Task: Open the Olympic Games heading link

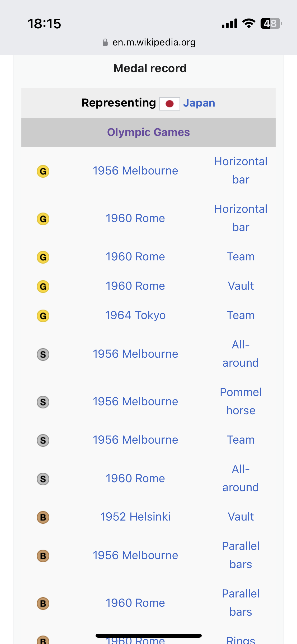Action: coord(148,132)
